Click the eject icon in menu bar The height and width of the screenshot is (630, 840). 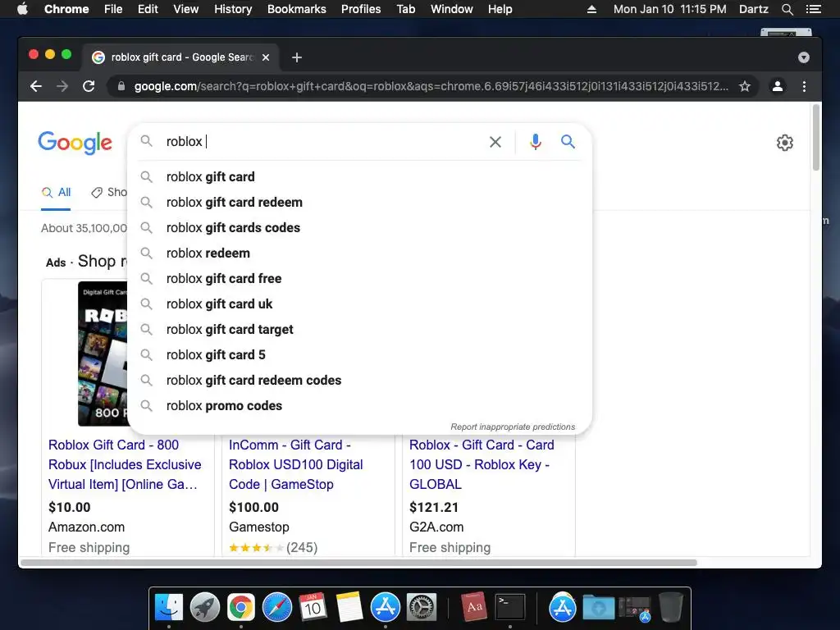click(x=591, y=9)
